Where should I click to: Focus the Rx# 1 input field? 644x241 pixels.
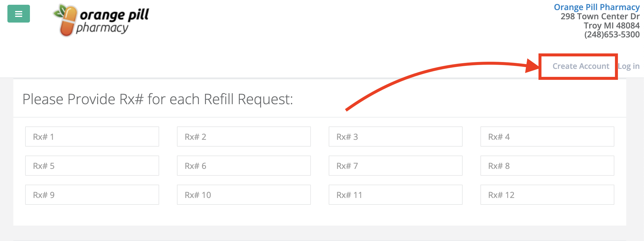pos(92,137)
